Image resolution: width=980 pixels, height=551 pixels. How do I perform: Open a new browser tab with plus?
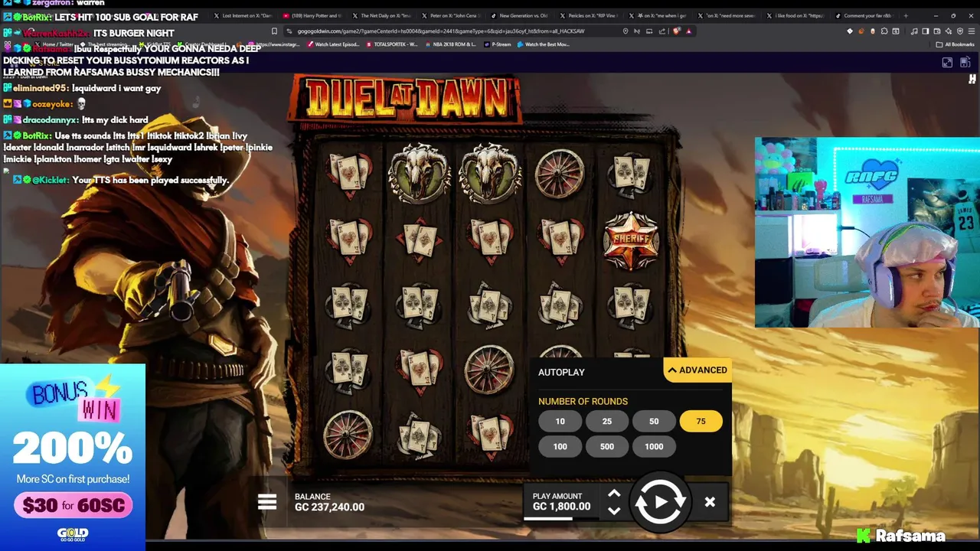click(906, 15)
